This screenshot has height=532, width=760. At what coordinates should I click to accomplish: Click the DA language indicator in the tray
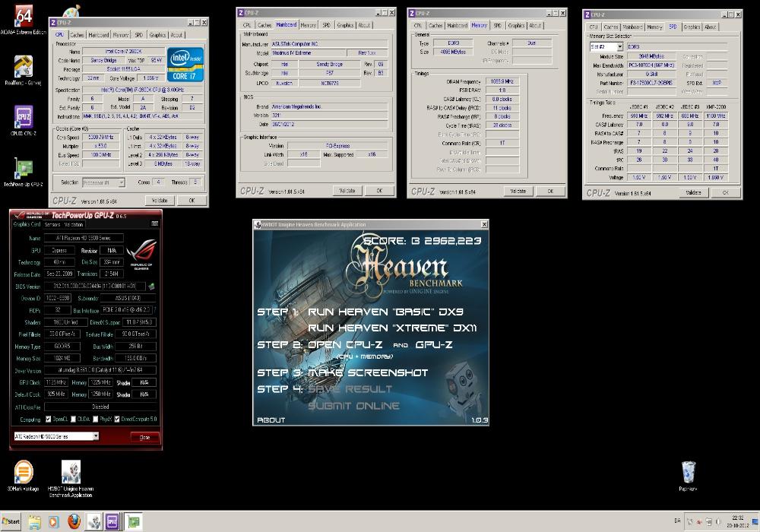pyautogui.click(x=677, y=521)
